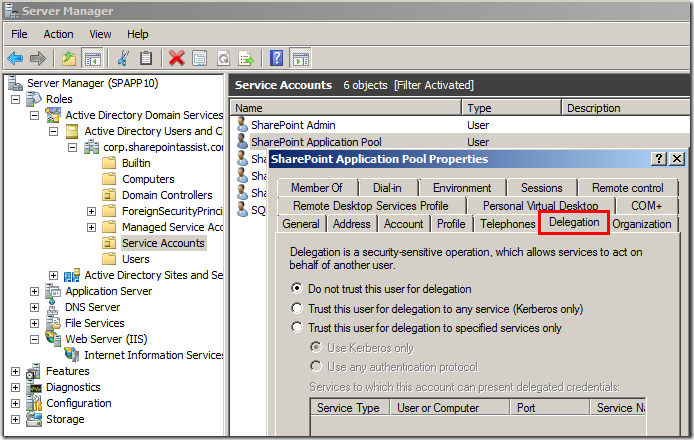The width and height of the screenshot is (694, 440).
Task: Expand the Application Server node
Action: (x=35, y=291)
